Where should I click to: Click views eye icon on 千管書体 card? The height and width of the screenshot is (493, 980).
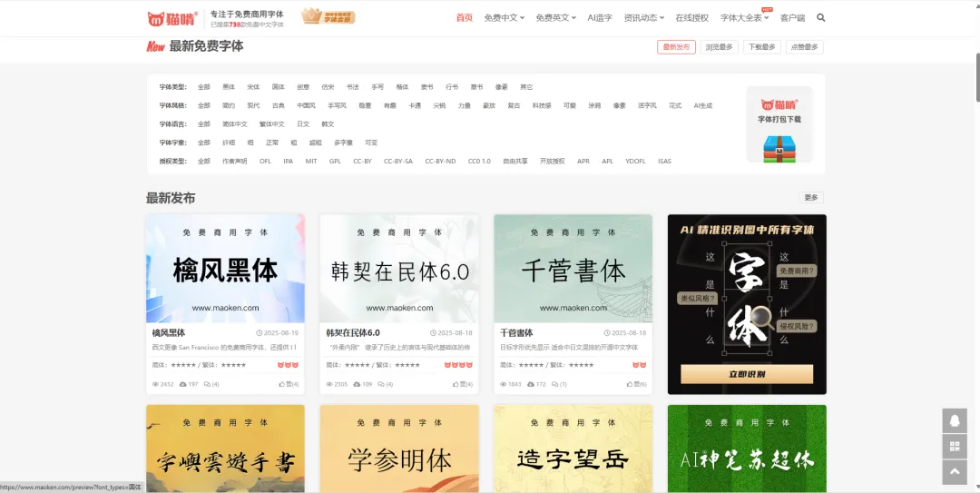[504, 384]
